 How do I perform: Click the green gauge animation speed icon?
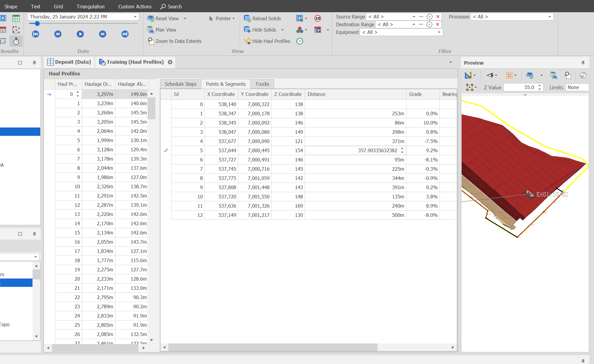click(x=299, y=41)
